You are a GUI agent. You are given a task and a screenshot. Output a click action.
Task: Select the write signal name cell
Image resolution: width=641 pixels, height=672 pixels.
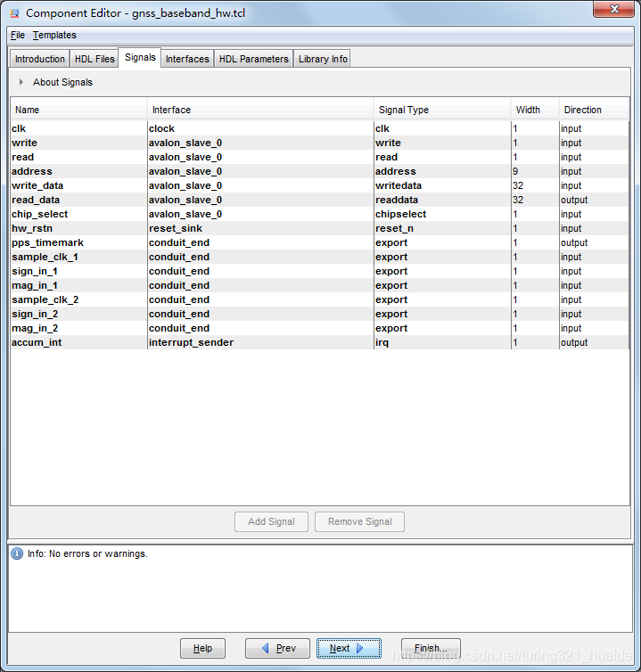pyautogui.click(x=78, y=143)
